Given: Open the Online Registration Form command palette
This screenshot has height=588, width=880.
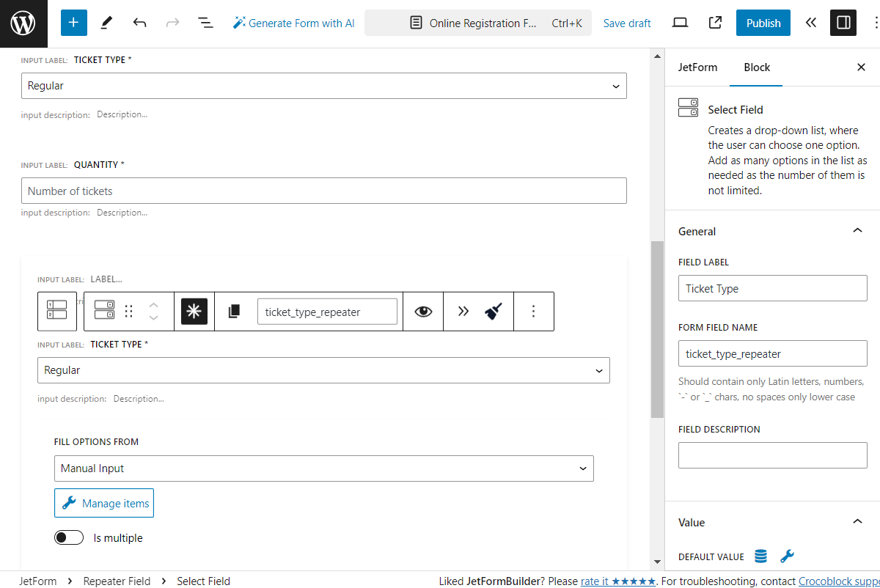Looking at the screenshot, I should coord(478,23).
